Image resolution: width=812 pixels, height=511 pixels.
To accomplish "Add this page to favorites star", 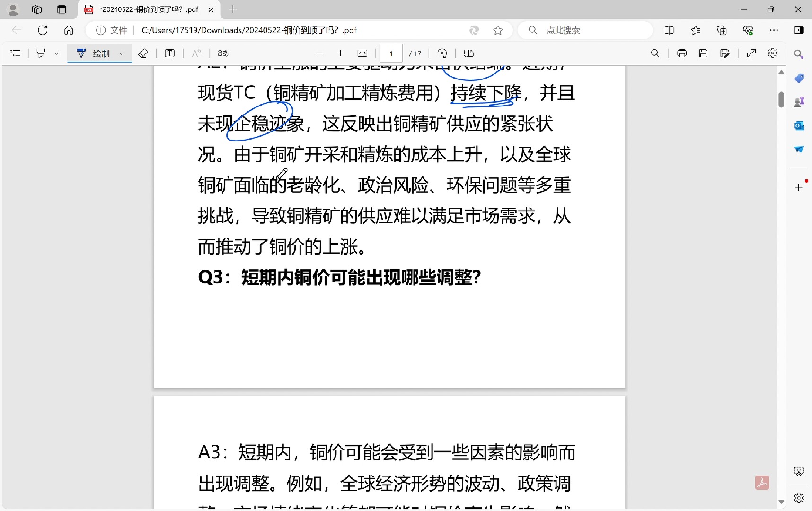I will (498, 30).
